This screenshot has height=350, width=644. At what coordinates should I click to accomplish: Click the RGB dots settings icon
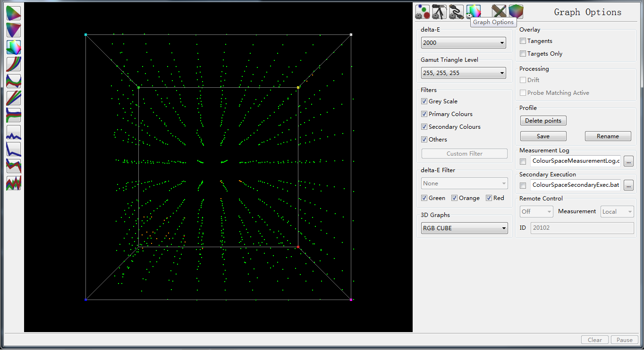coord(422,12)
